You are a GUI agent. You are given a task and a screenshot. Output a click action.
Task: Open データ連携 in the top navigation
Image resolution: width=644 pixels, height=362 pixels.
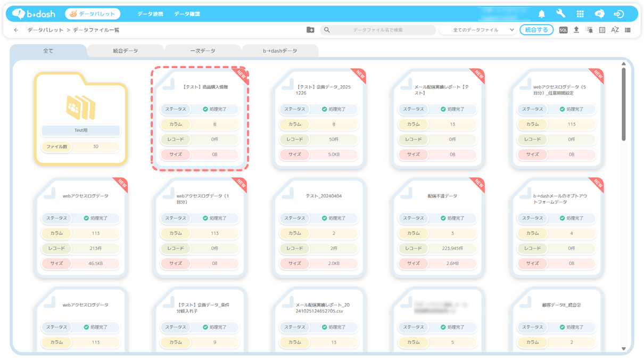tap(150, 14)
